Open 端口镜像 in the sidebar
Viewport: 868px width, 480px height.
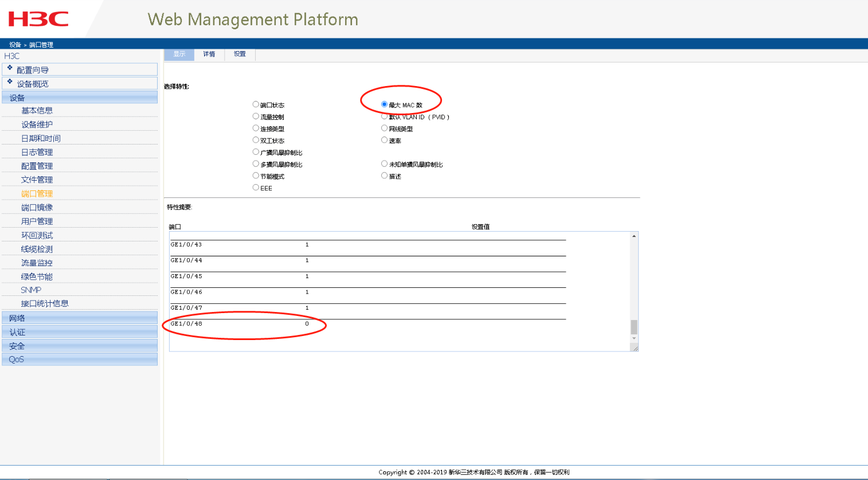click(37, 208)
